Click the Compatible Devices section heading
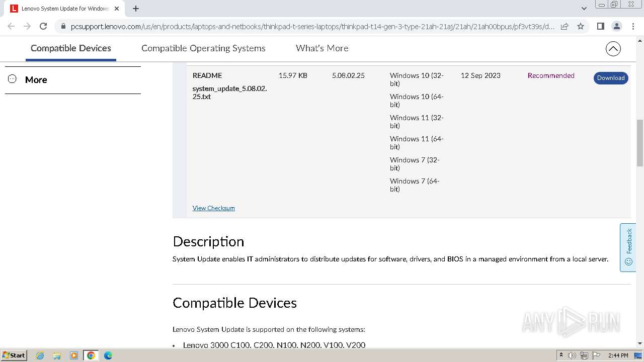Screen dimensions: 644x362 click(234, 303)
